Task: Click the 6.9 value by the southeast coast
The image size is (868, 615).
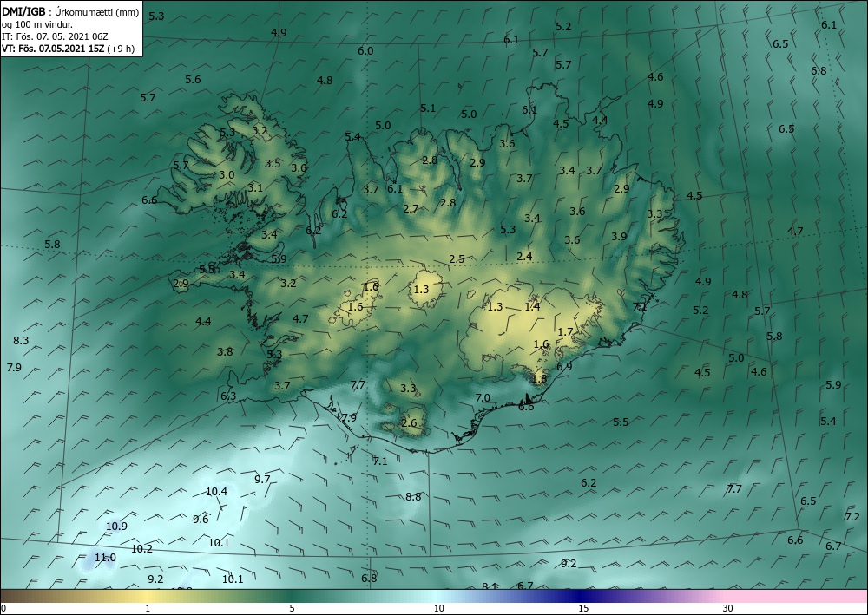Action: pos(564,366)
